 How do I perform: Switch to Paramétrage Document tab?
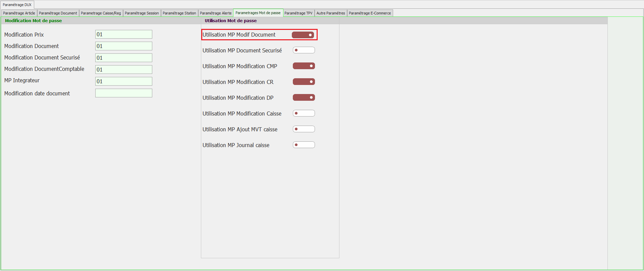click(x=58, y=13)
